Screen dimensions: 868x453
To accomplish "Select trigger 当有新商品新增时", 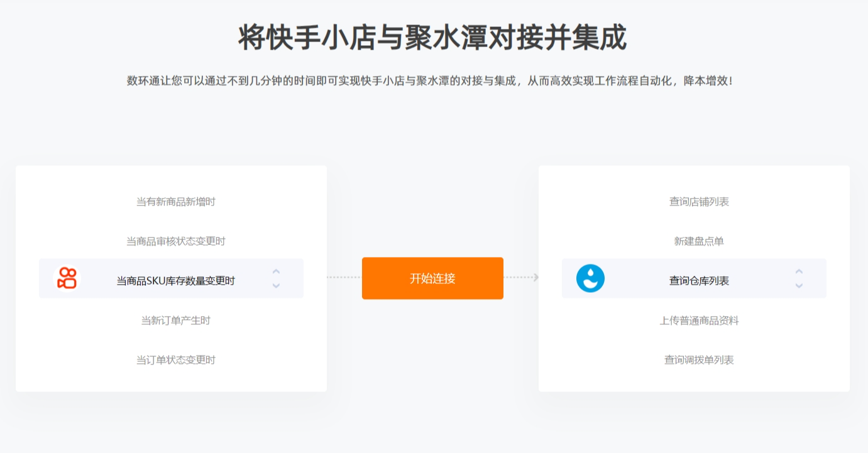I will pyautogui.click(x=176, y=202).
